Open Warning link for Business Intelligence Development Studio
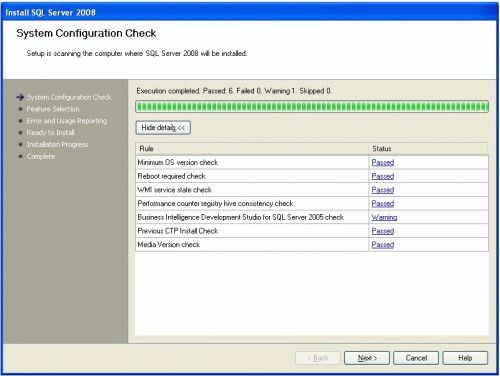This screenshot has width=500, height=376. [x=384, y=217]
